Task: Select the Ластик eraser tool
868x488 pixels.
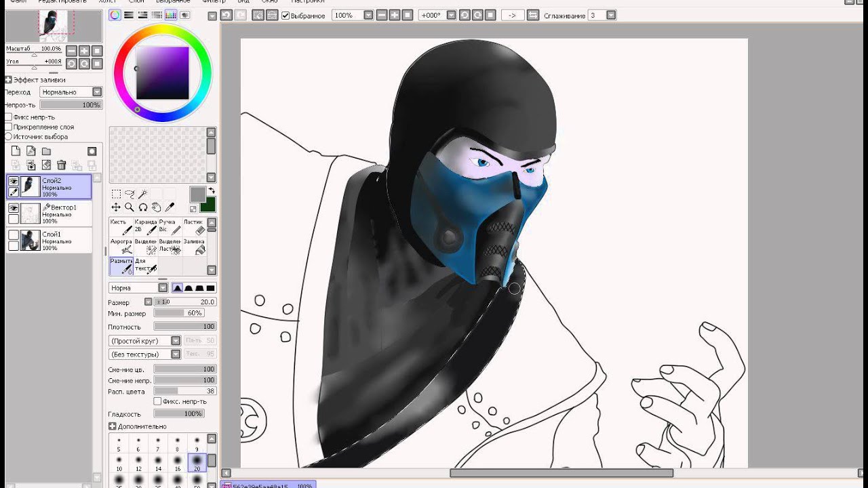Action: pos(194,226)
